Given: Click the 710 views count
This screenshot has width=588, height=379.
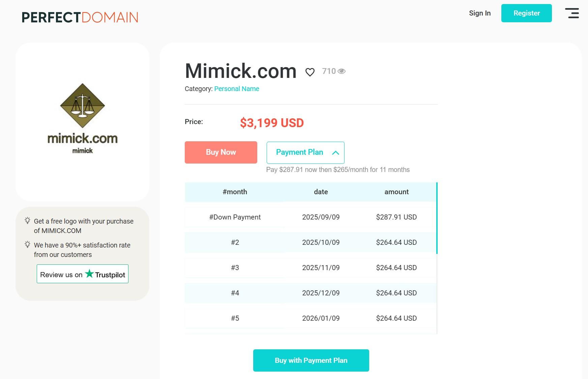Looking at the screenshot, I should click(x=329, y=71).
